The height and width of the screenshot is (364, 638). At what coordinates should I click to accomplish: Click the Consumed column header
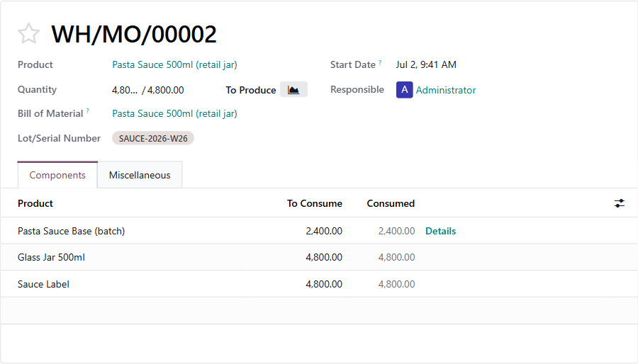391,203
